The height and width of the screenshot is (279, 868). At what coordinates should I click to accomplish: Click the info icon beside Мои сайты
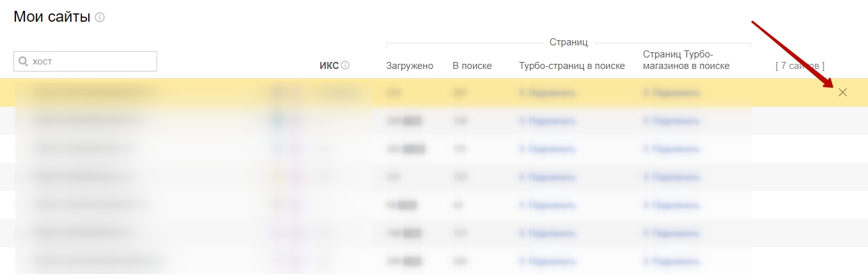pos(100,18)
